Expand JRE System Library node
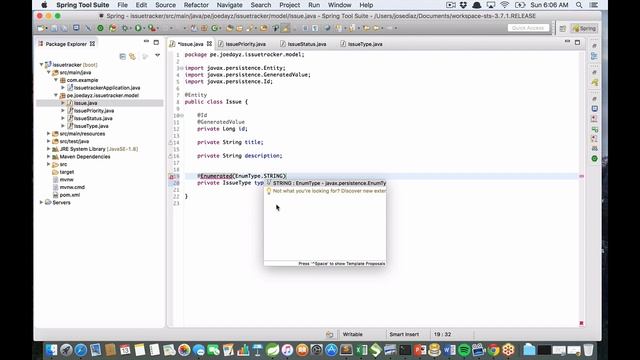 point(49,149)
